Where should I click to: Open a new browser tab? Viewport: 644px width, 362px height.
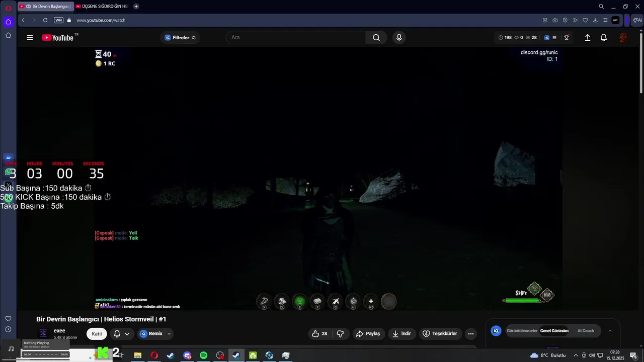point(136,6)
